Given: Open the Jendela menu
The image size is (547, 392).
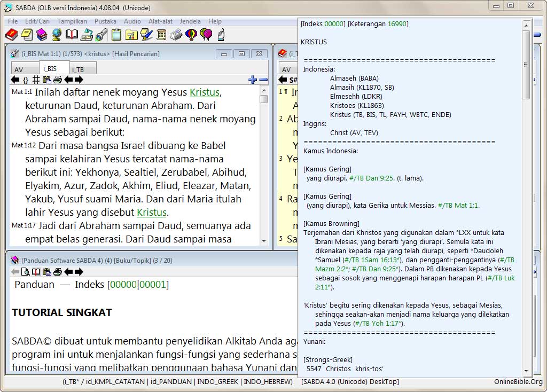Looking at the screenshot, I should 190,21.
